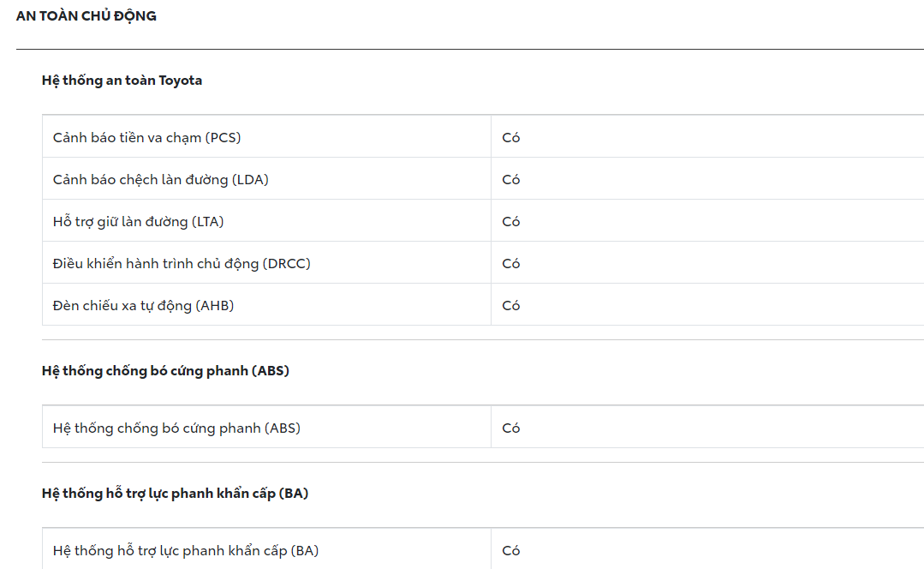The image size is (924, 569).
Task: Click the AN TOÀN CHỦ ĐỘNG section title
Action: [x=86, y=16]
